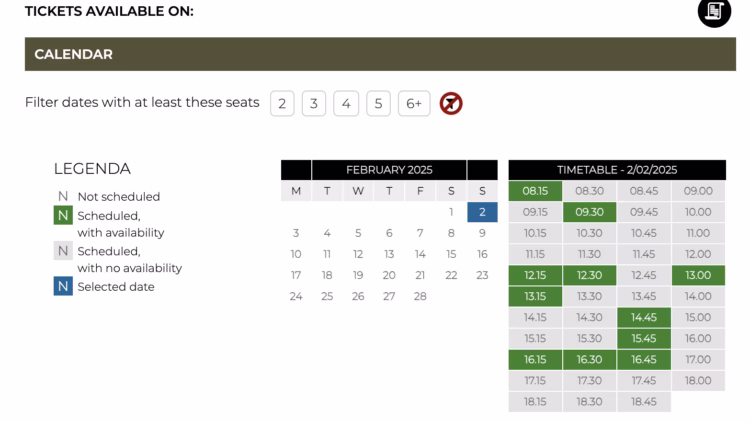Pick the 12.15 time slot

coord(535,275)
